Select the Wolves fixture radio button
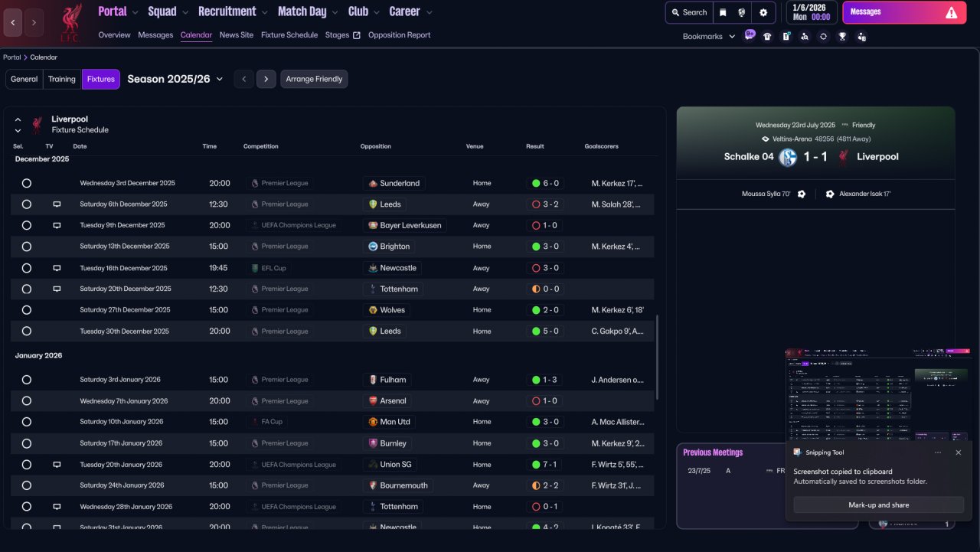 (x=27, y=310)
